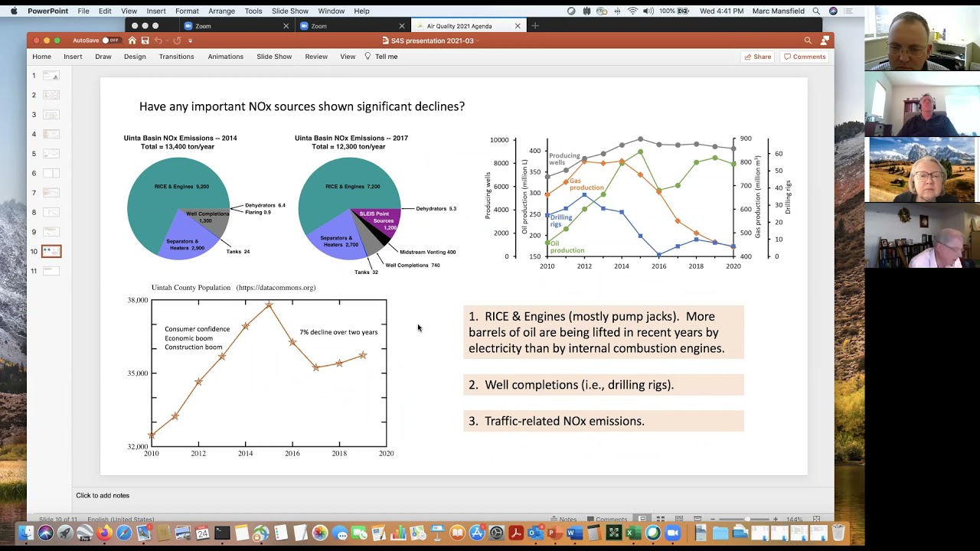Open Calendar in the Dock
The height and width of the screenshot is (551, 980).
coord(202,533)
